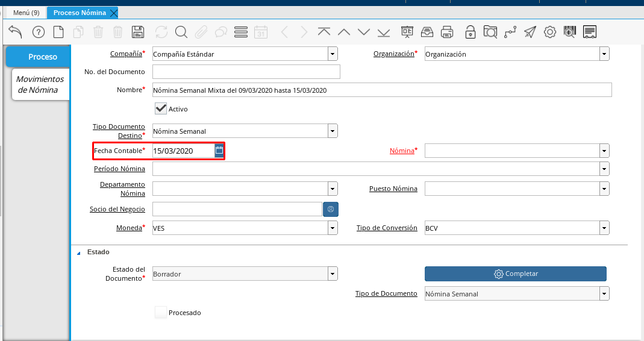This screenshot has height=341, width=644.
Task: Toggle grid view icon in toolbar
Action: pos(241,32)
